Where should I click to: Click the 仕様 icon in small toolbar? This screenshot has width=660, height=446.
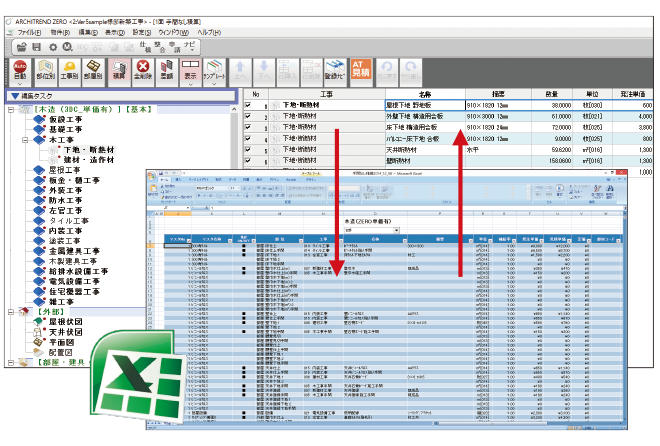(x=145, y=47)
